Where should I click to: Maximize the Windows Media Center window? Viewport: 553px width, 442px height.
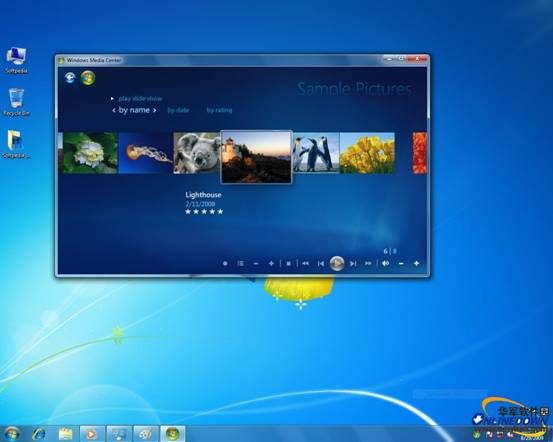tap(401, 59)
